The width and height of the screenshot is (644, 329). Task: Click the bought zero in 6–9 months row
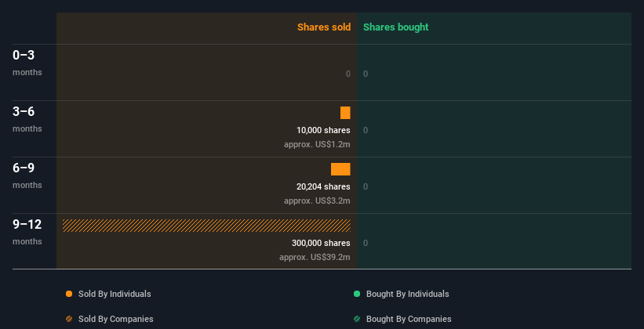click(x=366, y=186)
